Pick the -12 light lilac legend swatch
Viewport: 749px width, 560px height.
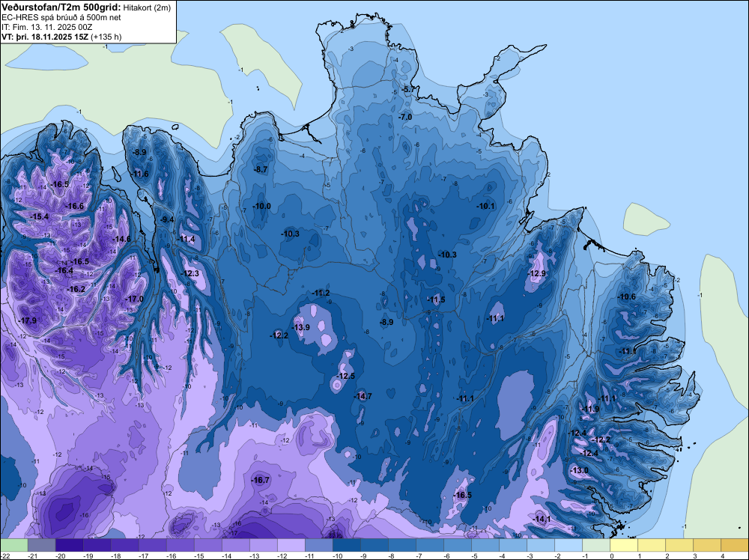pos(291,545)
